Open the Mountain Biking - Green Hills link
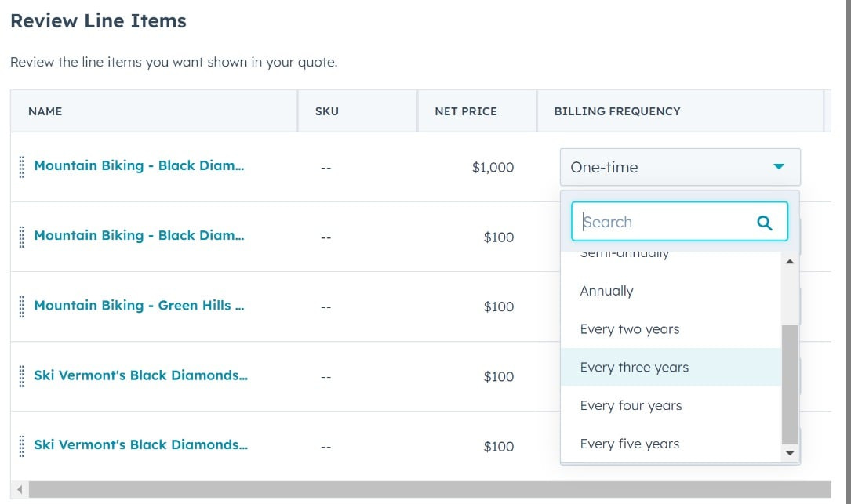851x504 pixels. 139,306
